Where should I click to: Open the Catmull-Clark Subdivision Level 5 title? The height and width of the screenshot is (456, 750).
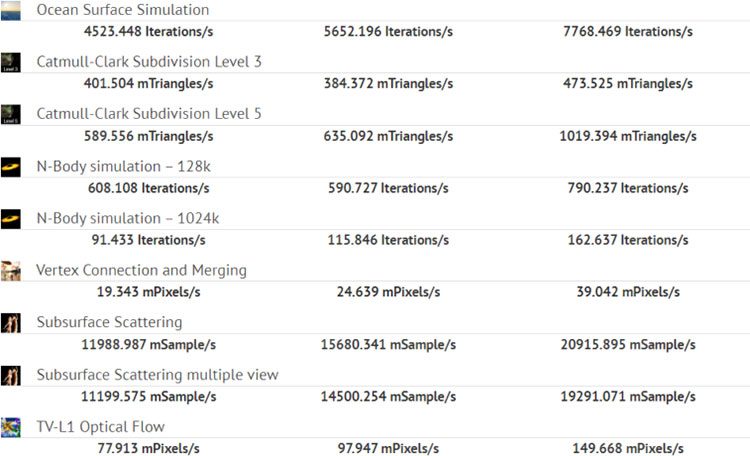(149, 114)
